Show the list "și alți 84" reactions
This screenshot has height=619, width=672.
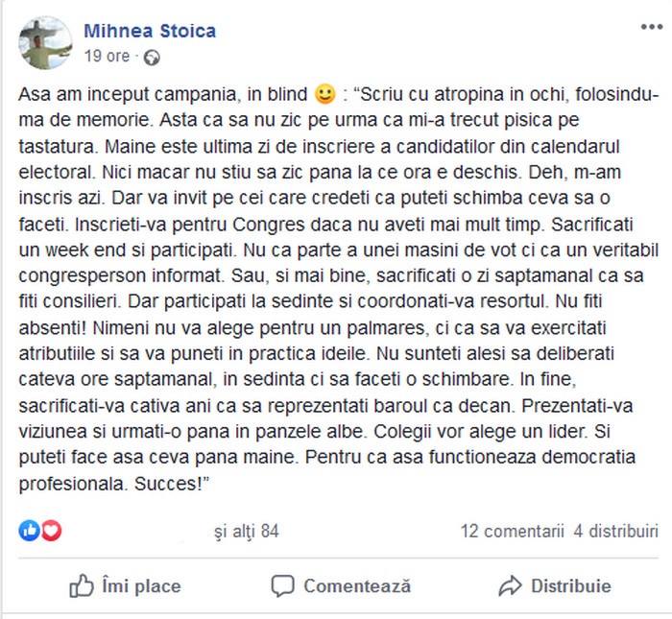(247, 531)
